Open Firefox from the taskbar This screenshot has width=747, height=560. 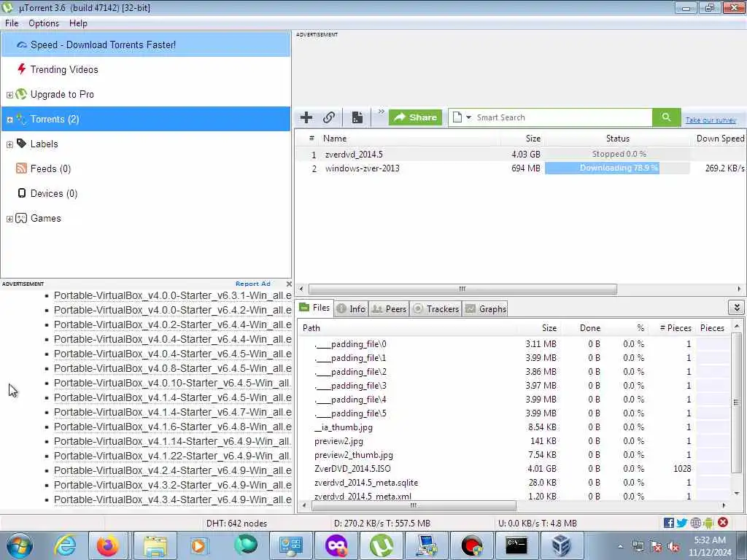coord(108,545)
